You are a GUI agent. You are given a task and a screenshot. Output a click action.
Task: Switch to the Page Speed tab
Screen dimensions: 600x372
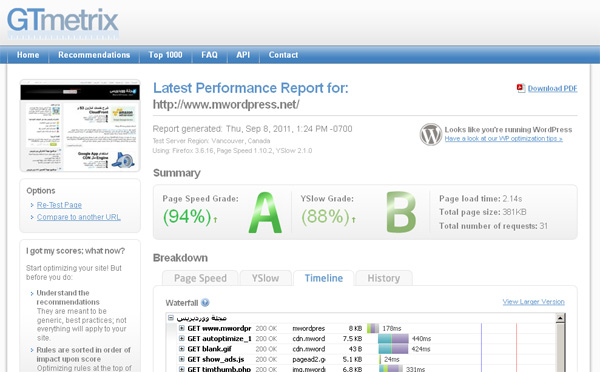point(200,278)
